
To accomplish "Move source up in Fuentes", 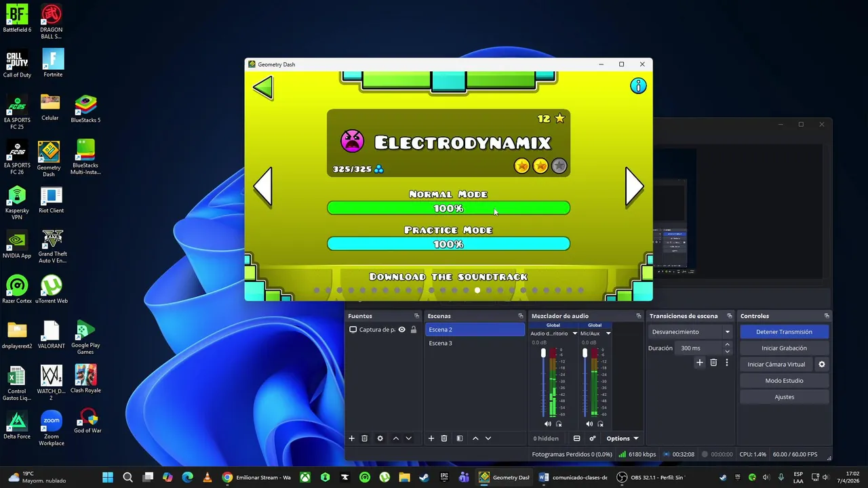I will 395,439.
